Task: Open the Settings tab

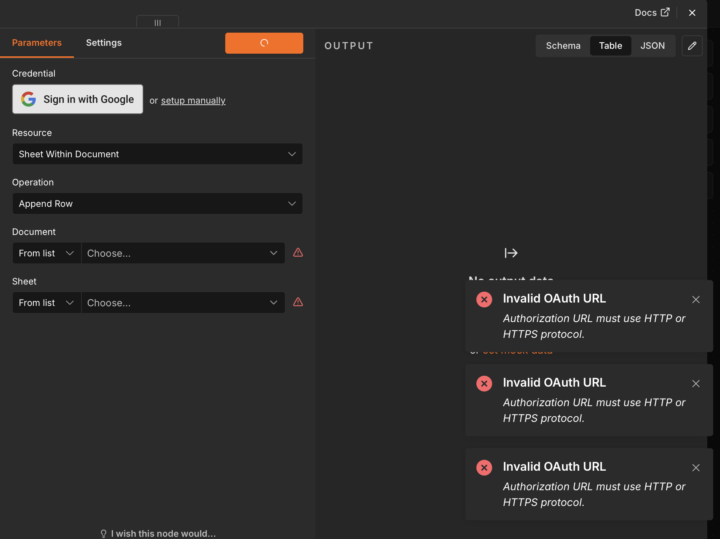Action: 104,43
